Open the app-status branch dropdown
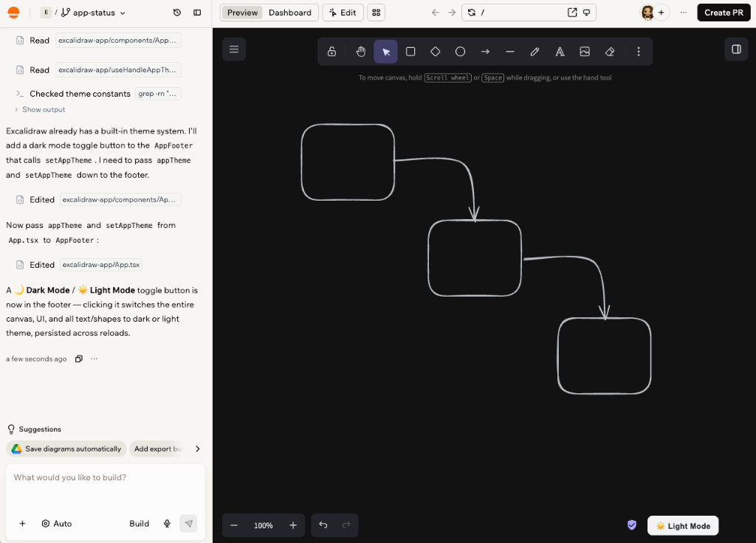Image resolution: width=756 pixels, height=543 pixels. click(x=94, y=13)
